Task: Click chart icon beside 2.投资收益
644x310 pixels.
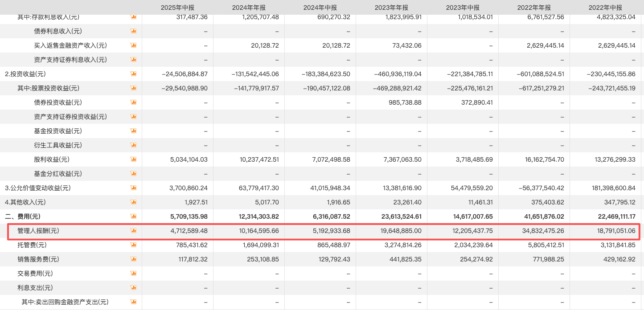Action: coord(133,74)
